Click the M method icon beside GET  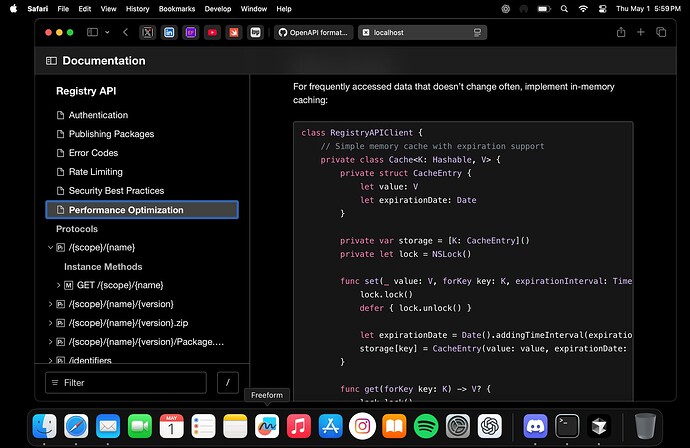(x=68, y=286)
